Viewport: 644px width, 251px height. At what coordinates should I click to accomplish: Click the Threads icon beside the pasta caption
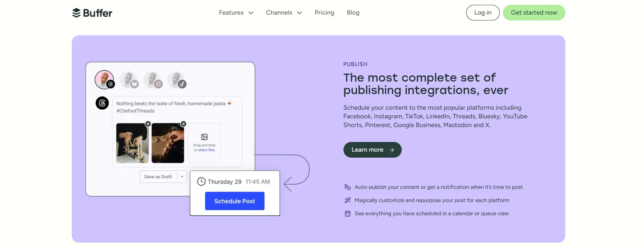point(102,103)
